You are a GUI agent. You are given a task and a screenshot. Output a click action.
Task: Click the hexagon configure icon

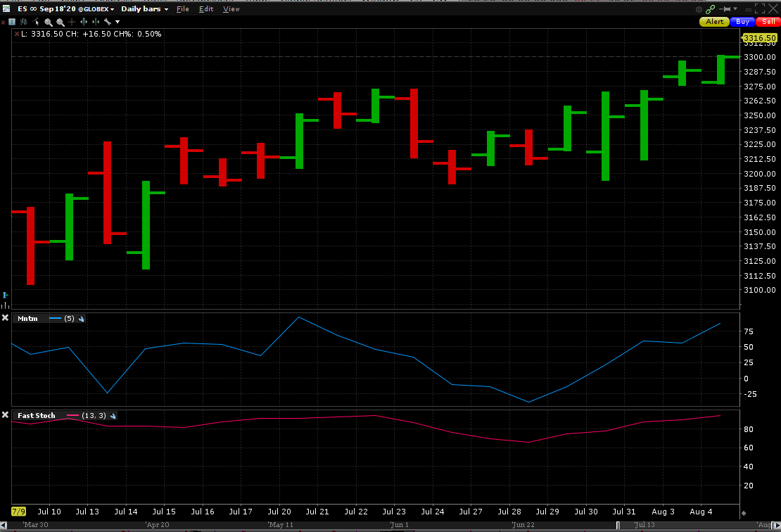[699, 9]
